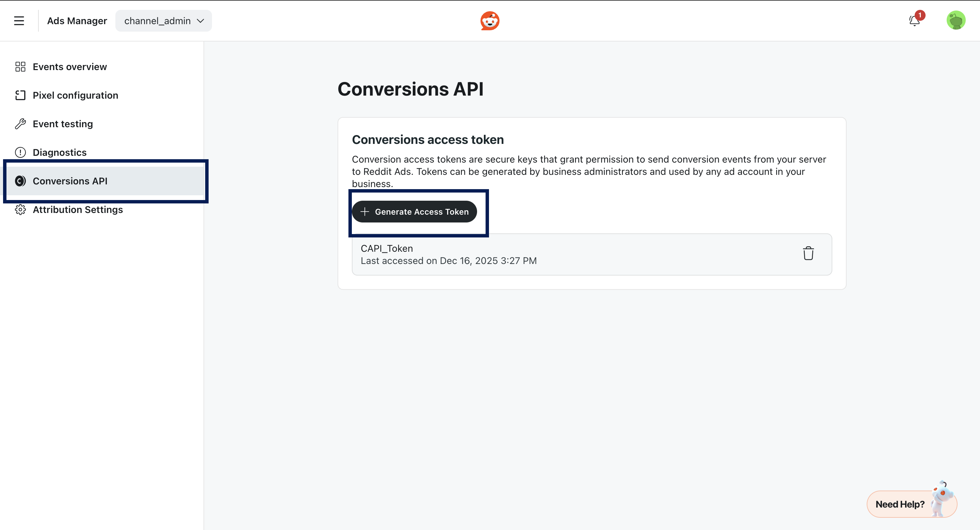The image size is (980, 530).
Task: Select Event testing menu item
Action: [63, 124]
